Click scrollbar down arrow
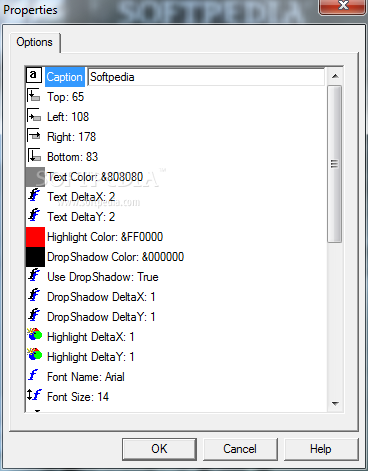The height and width of the screenshot is (471, 368). (335, 404)
